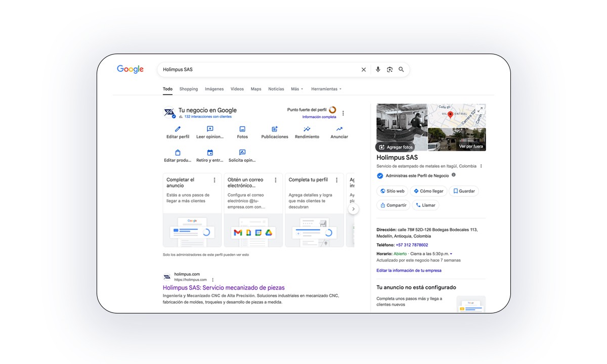Click phone number +57 312 7878602
This screenshot has height=364, width=607.
[412, 245]
